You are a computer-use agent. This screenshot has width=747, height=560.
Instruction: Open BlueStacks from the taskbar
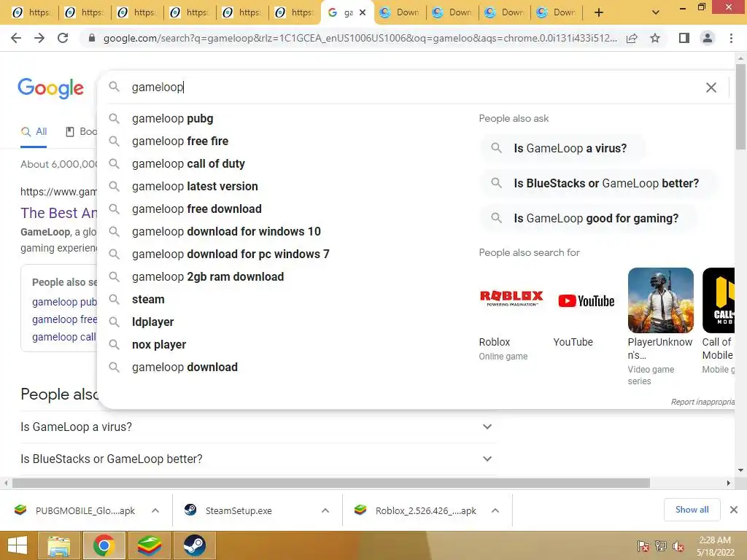[x=149, y=545]
